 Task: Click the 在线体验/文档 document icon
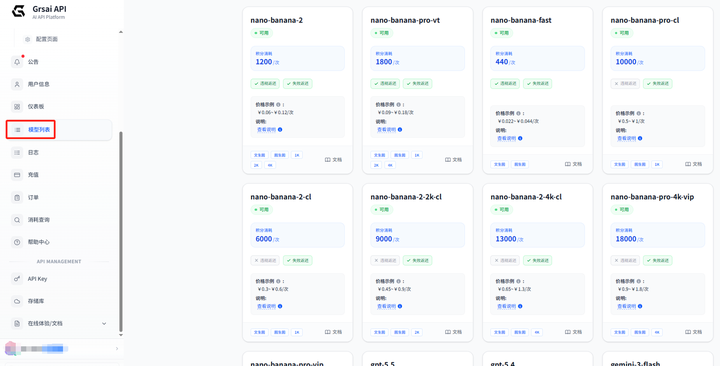click(17, 324)
